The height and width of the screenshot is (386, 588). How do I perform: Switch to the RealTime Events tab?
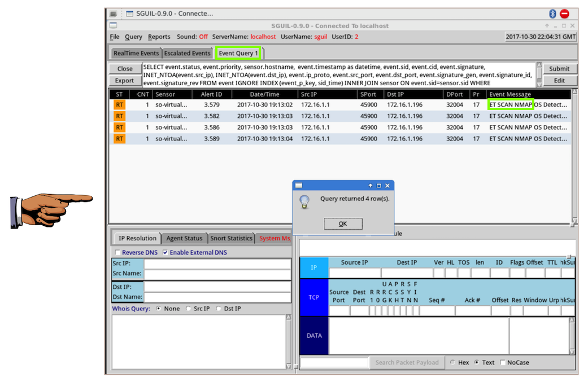click(136, 54)
